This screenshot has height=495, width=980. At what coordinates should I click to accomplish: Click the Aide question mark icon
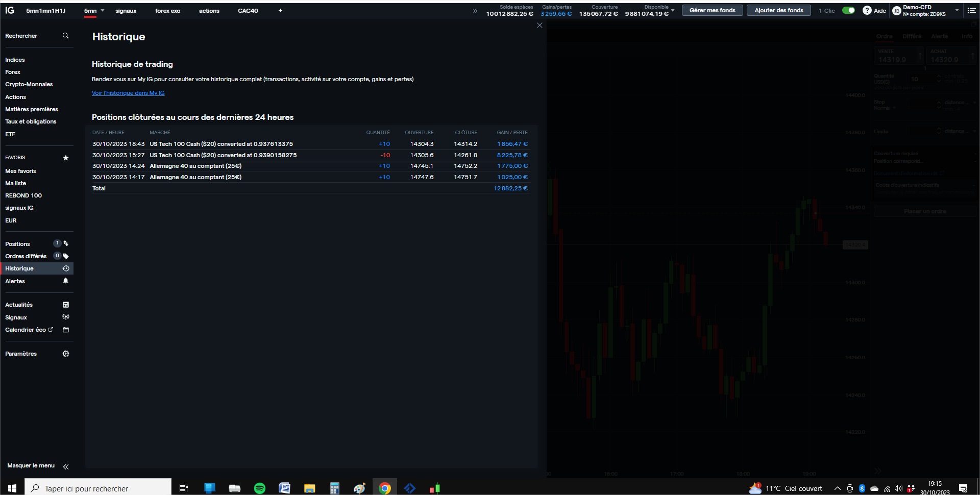[x=867, y=10]
